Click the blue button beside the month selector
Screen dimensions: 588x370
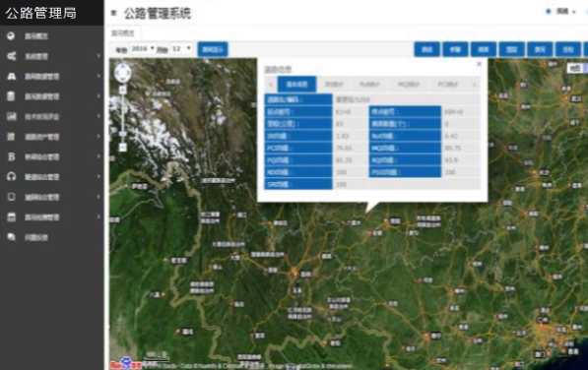click(213, 49)
